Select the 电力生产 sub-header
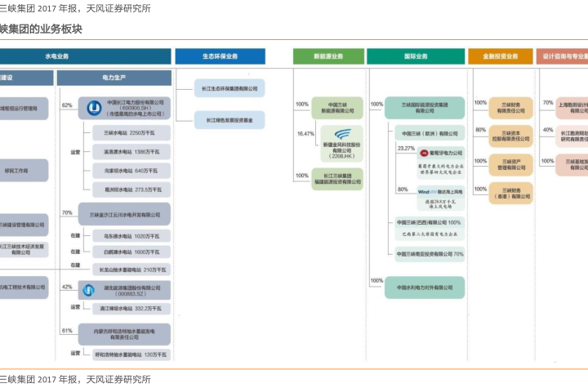 click(114, 78)
